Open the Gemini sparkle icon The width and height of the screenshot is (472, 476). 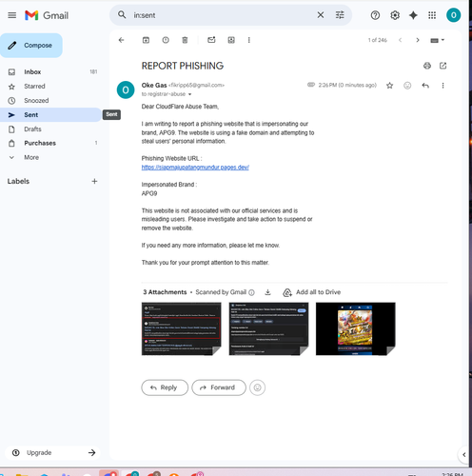point(413,15)
